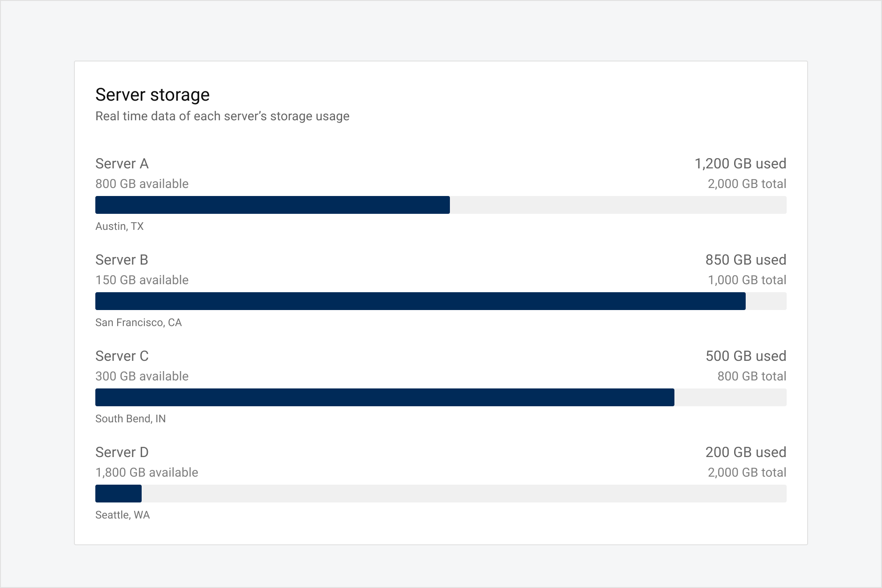This screenshot has width=882, height=588.
Task: Click the real time data subtitle
Action: 222,116
